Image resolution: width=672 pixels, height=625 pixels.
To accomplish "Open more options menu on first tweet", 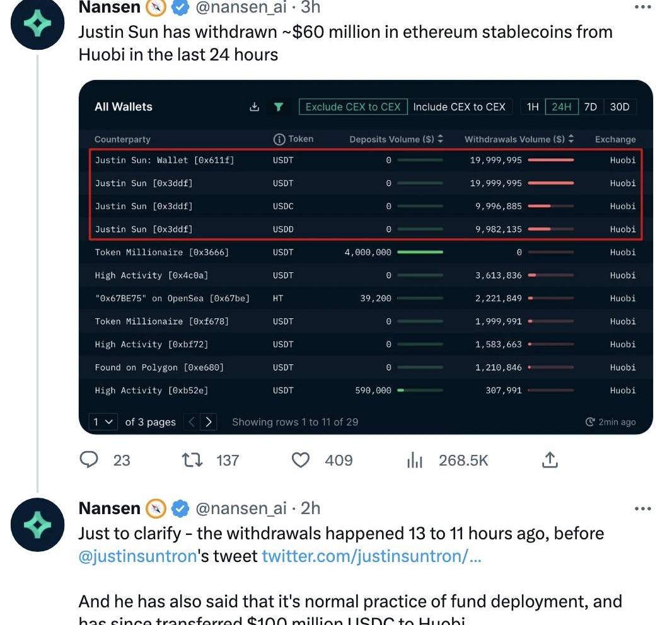I will (x=643, y=7).
